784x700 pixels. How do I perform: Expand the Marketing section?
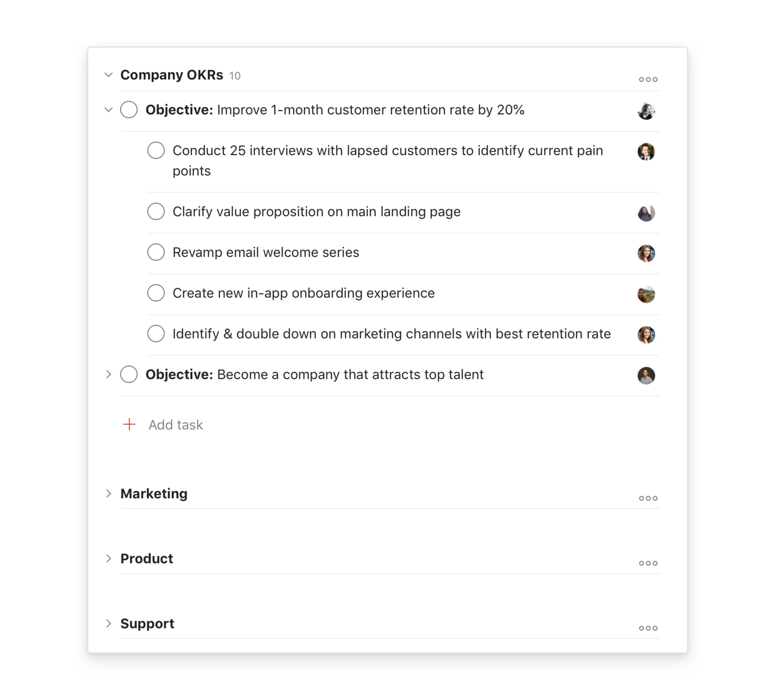click(109, 494)
